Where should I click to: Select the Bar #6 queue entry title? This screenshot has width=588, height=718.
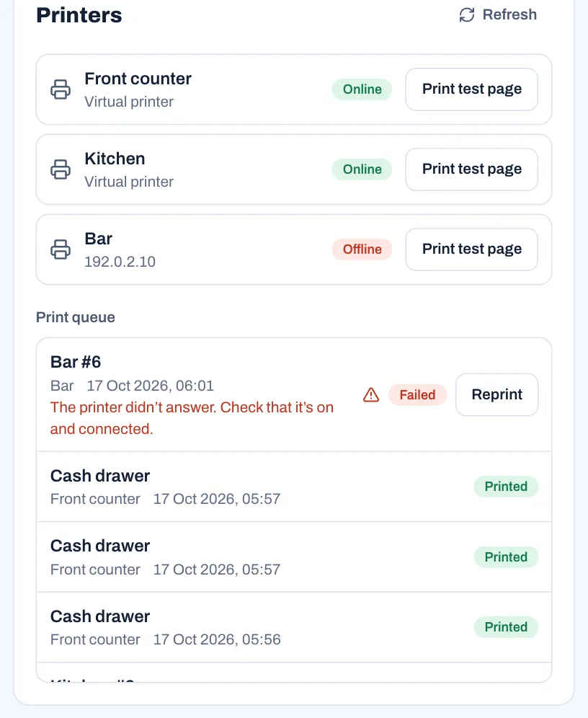tap(76, 362)
